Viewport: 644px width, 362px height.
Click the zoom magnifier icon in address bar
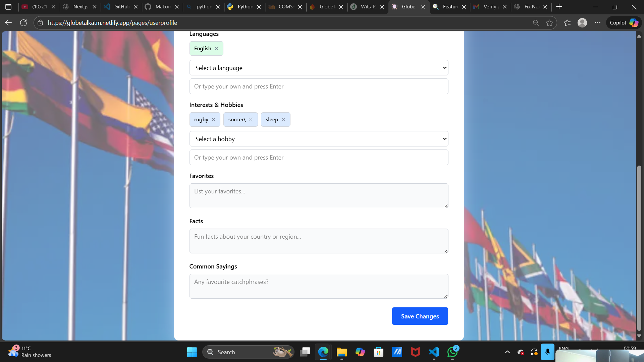[x=536, y=22]
